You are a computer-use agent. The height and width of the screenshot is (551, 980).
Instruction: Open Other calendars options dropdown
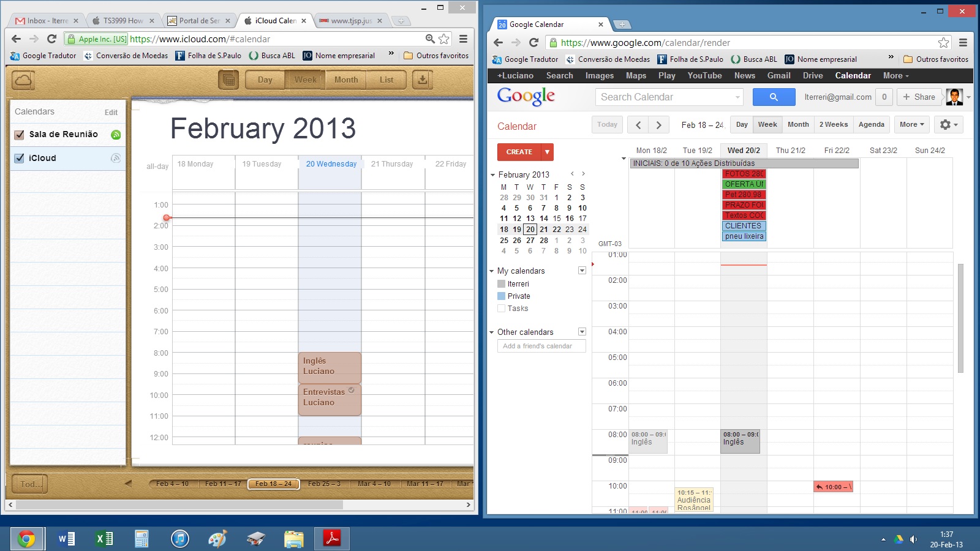pos(582,332)
